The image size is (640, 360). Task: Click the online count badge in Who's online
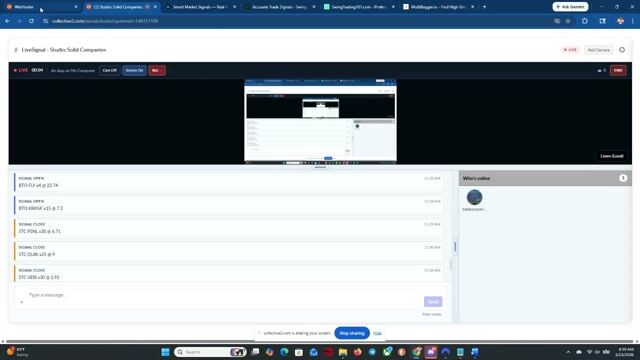(623, 178)
